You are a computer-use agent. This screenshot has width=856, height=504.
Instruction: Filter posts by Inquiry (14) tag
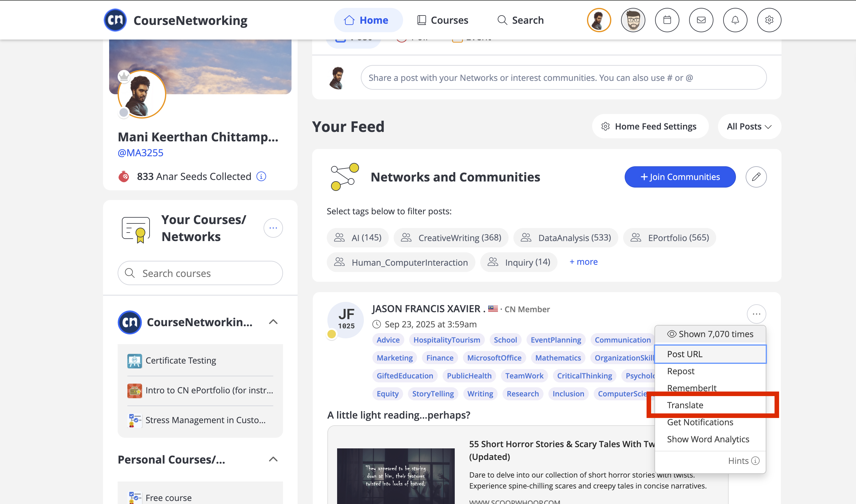tap(519, 262)
